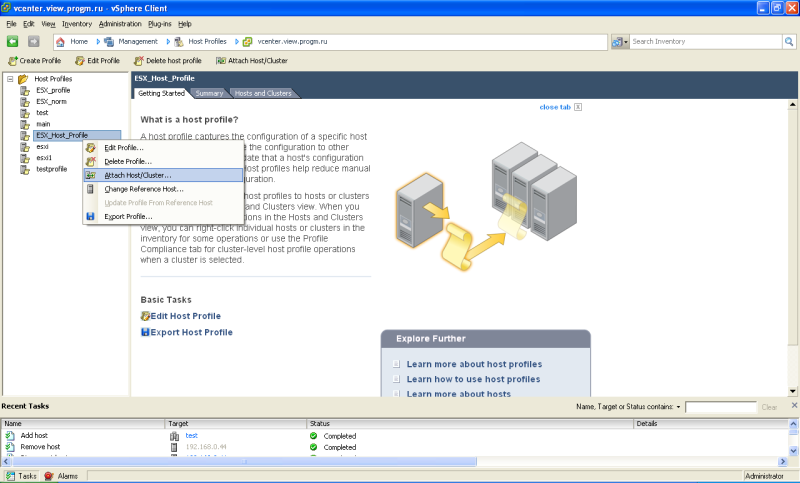Viewport: 800px width, 483px height.
Task: Click the Edit Host Profile link
Action: pos(186,316)
